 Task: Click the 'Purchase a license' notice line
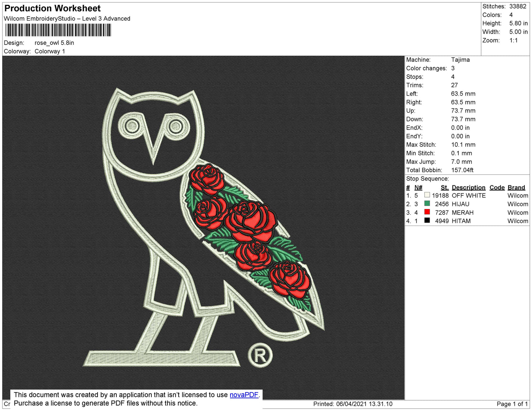(x=106, y=403)
